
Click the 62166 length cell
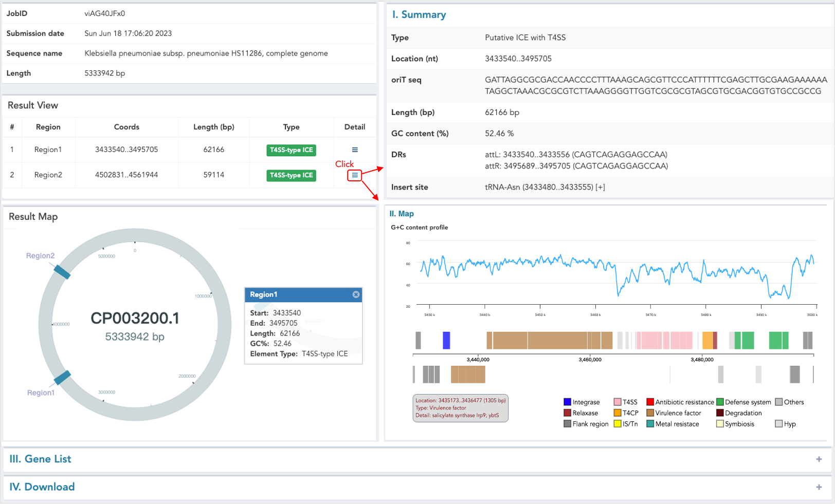point(214,150)
